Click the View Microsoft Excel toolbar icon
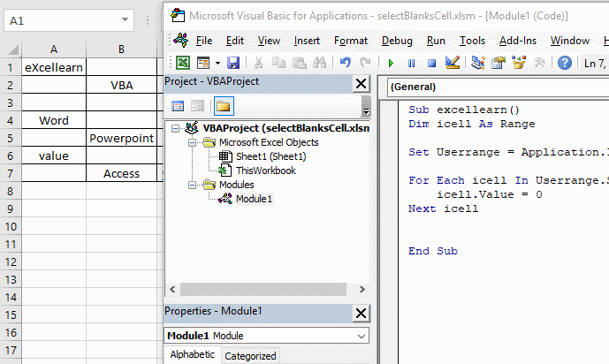Viewport: 609px width, 364px height. coord(183,63)
